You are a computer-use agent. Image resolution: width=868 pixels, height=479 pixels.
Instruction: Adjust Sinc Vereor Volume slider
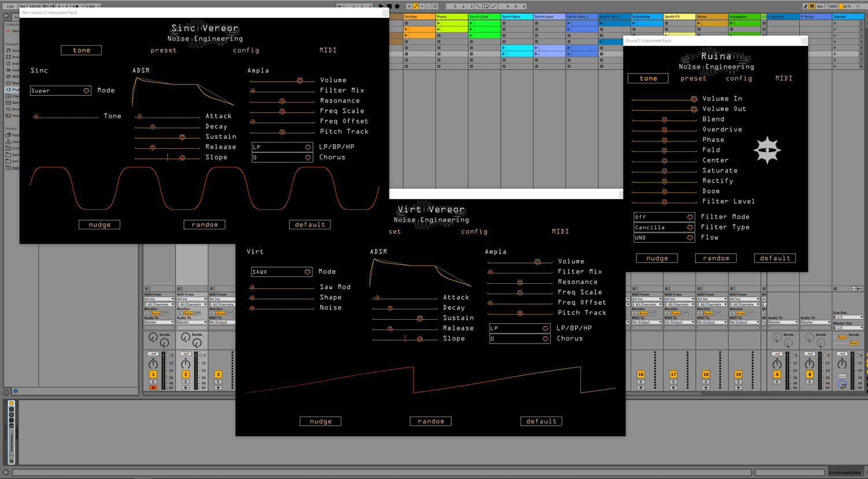tap(282, 81)
